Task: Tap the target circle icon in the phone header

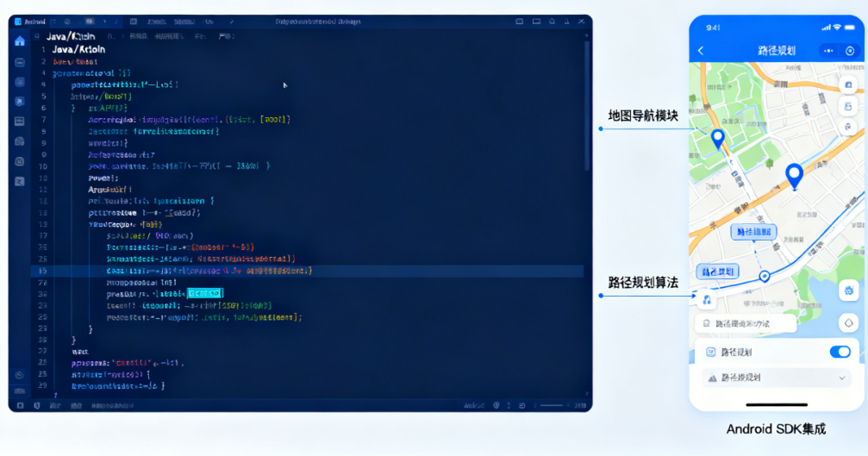Action: [x=850, y=51]
